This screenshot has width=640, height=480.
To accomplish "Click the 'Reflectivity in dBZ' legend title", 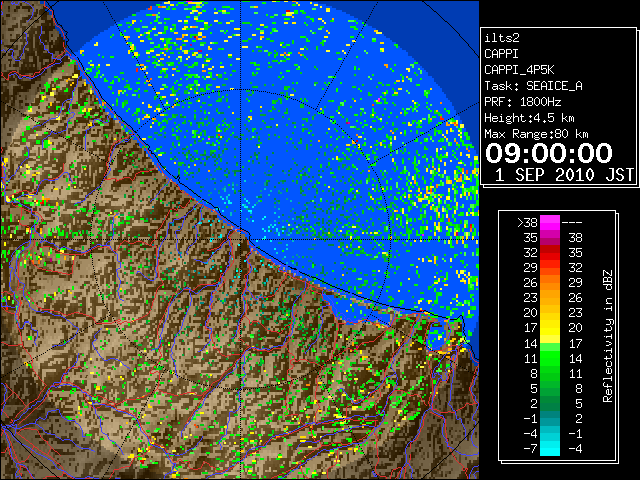I will [608, 336].
